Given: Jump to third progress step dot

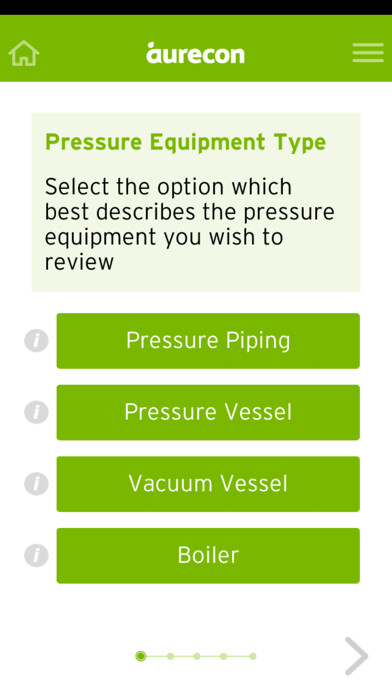Looking at the screenshot, I should pyautogui.click(x=197, y=656).
